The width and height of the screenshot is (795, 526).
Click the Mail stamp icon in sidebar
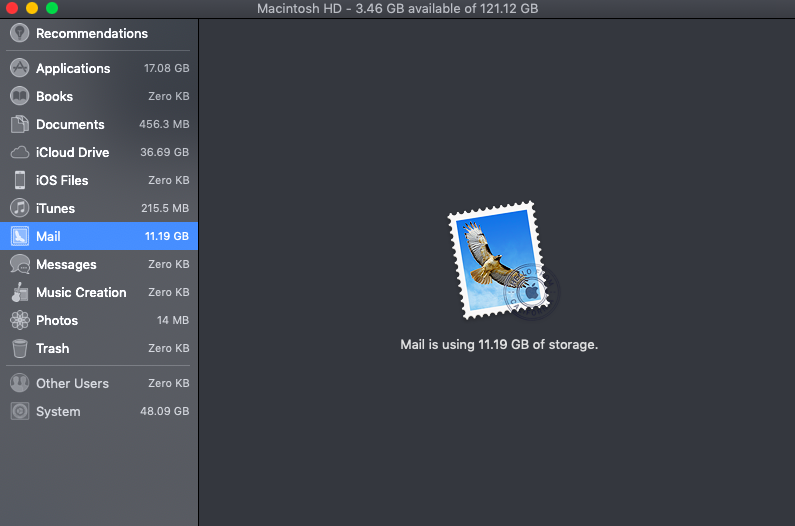pyautogui.click(x=20, y=236)
